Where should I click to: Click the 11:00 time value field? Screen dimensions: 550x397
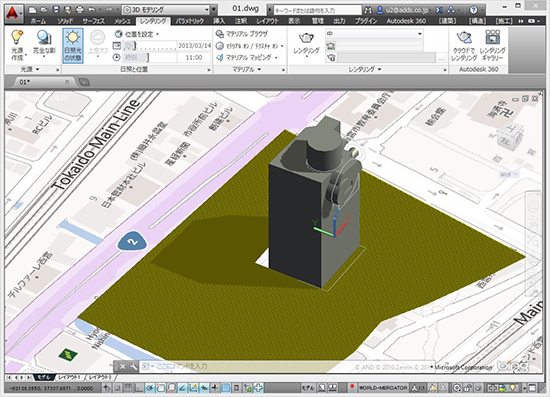coord(194,57)
